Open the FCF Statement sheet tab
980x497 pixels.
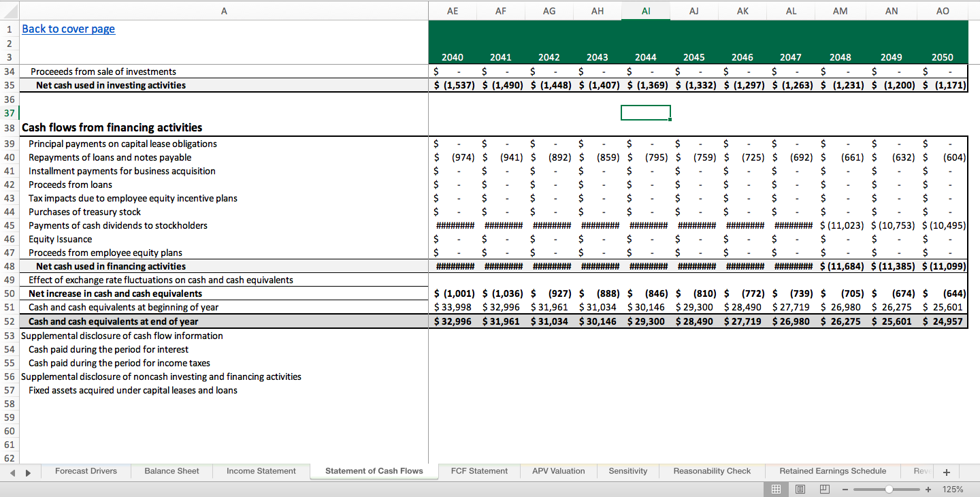[x=479, y=471]
